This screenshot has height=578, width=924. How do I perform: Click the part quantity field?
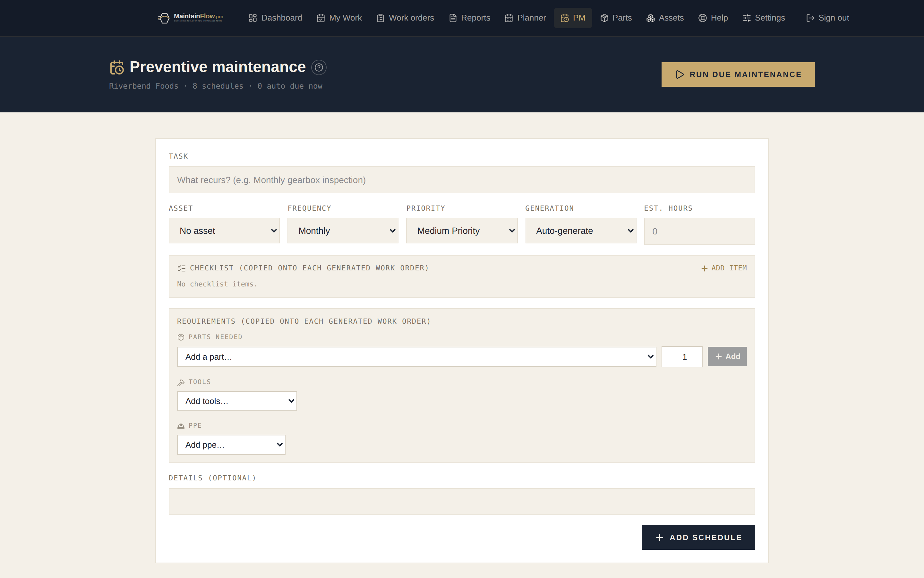(681, 357)
